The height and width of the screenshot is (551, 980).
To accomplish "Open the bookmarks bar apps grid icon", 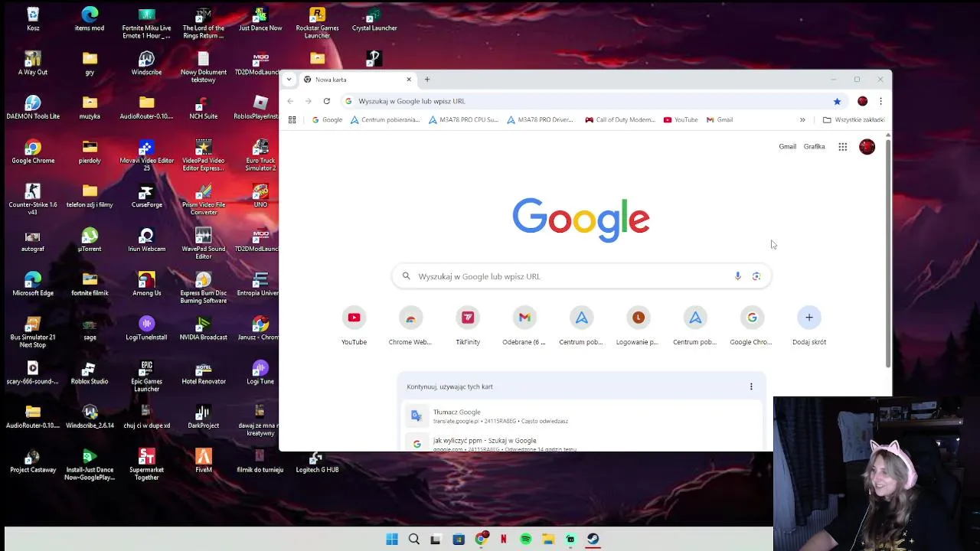I will [x=292, y=120].
